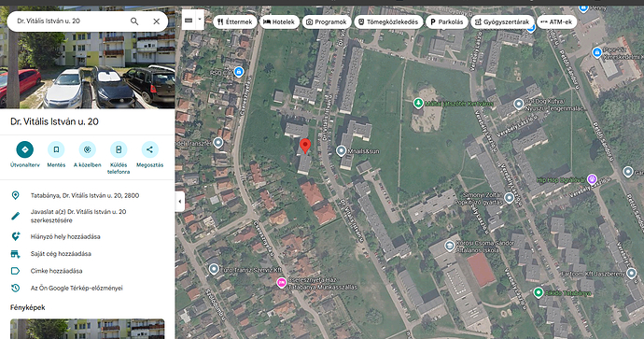Click the address Tatabánya, Dr. Vitális István u. 20
This screenshot has height=339, width=644.
click(85, 195)
